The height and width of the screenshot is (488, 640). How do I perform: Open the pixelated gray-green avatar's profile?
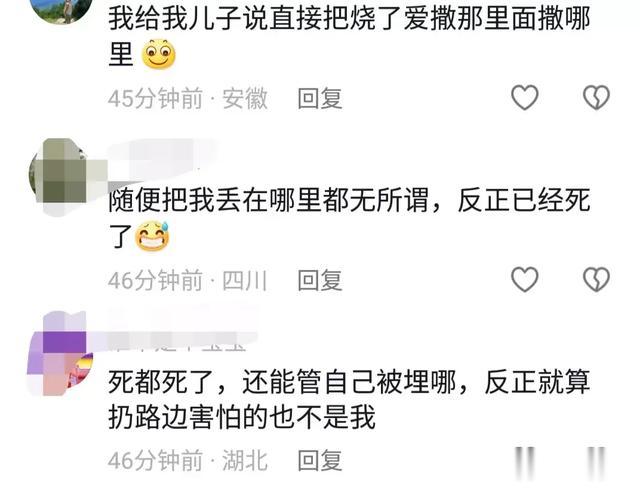point(63,174)
